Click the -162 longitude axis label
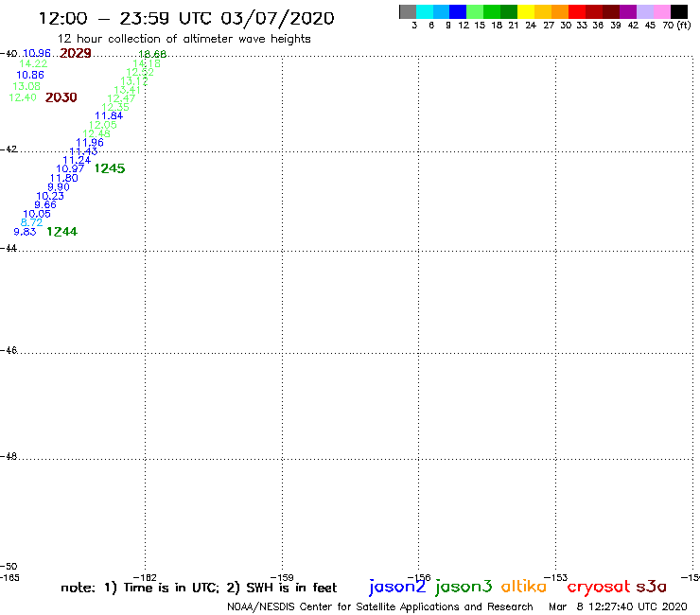Screen dimensions: 700x615 (x=145, y=577)
